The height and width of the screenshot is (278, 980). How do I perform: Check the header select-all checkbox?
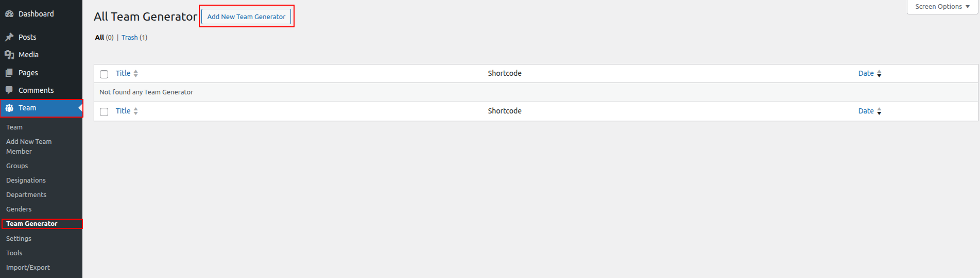click(x=104, y=74)
